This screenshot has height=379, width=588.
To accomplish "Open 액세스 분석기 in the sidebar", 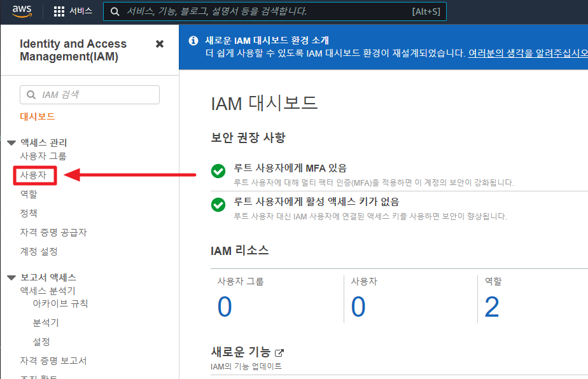I will point(48,291).
